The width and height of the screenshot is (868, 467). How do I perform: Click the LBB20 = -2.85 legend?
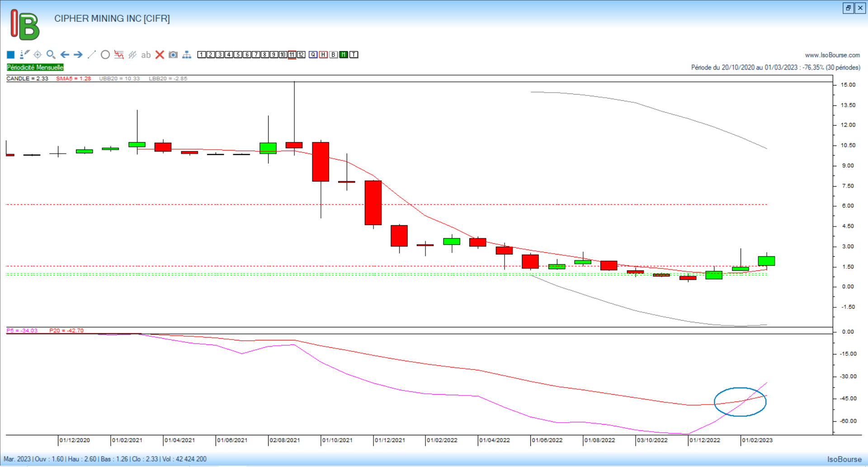168,79
